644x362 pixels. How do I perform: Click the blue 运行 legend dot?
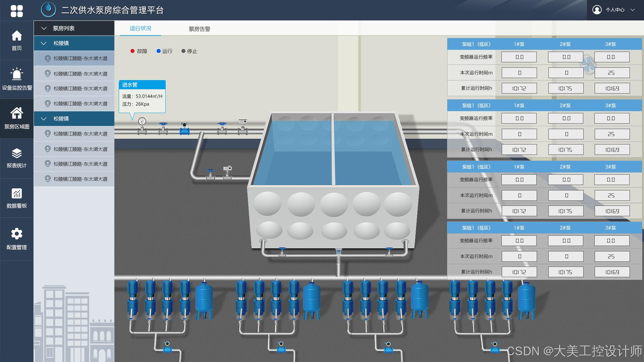tap(159, 51)
